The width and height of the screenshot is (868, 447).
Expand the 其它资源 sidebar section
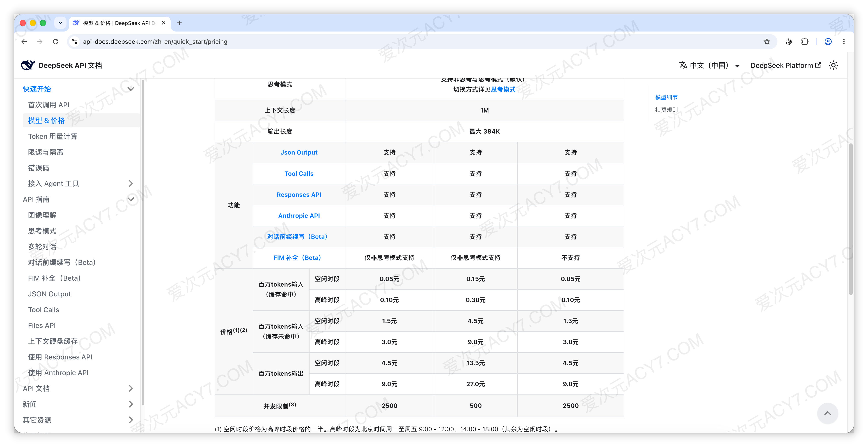(x=131, y=420)
